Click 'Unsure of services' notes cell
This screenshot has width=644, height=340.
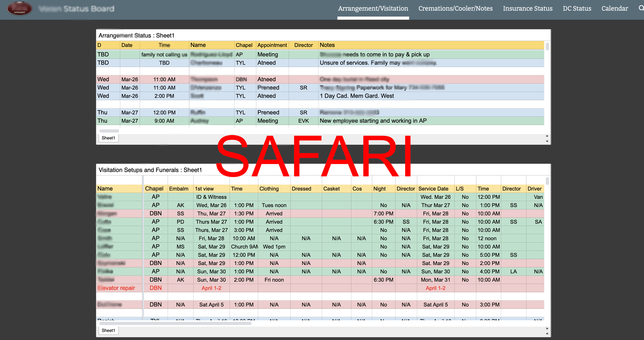[431, 63]
